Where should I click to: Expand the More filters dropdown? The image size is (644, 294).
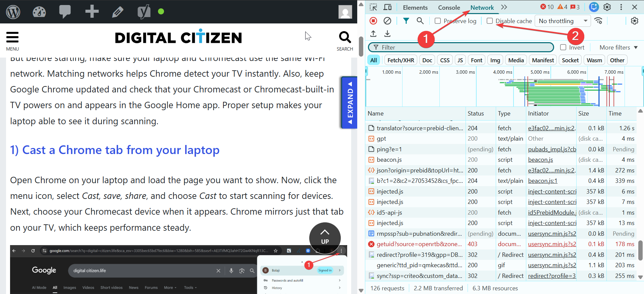[619, 47]
